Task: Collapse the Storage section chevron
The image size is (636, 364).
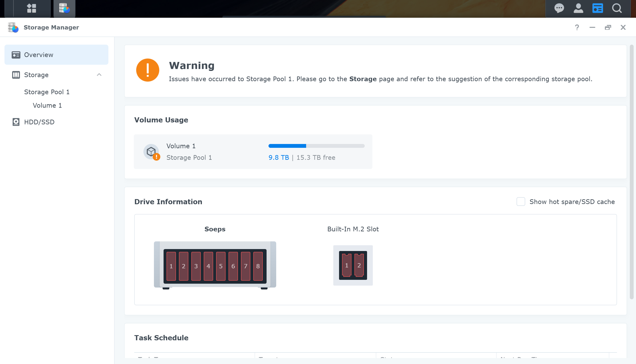Action: tap(99, 75)
